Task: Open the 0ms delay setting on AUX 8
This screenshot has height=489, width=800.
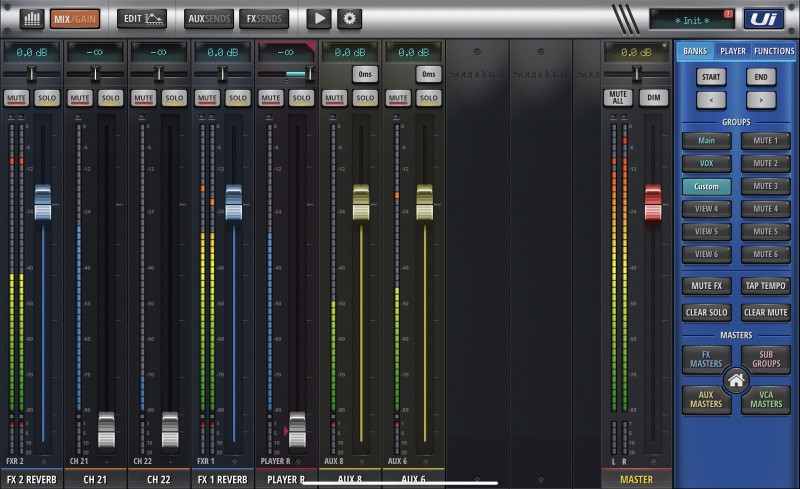Action: [365, 74]
